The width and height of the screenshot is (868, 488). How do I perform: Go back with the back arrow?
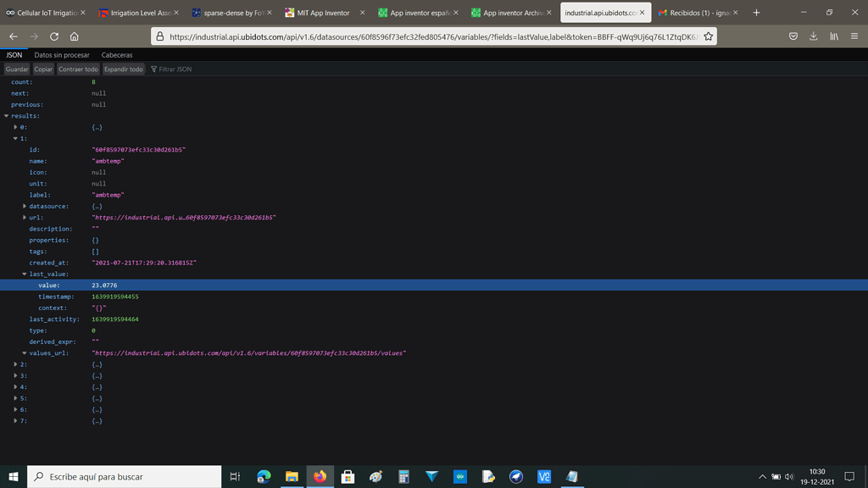point(14,36)
